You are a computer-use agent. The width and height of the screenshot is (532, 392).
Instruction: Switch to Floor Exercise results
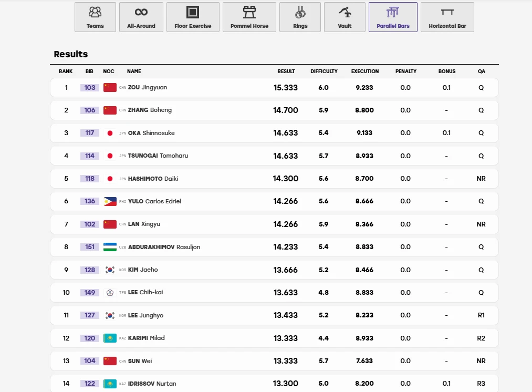(x=193, y=17)
